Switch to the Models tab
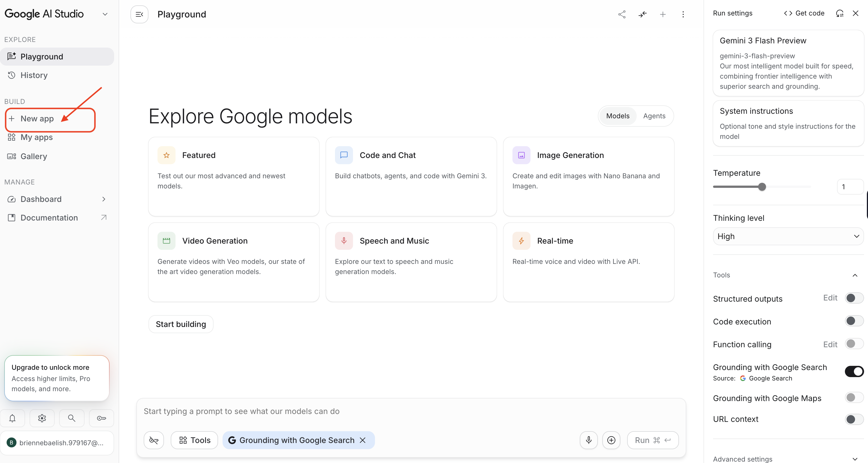Image resolution: width=868 pixels, height=463 pixels. coord(618,116)
